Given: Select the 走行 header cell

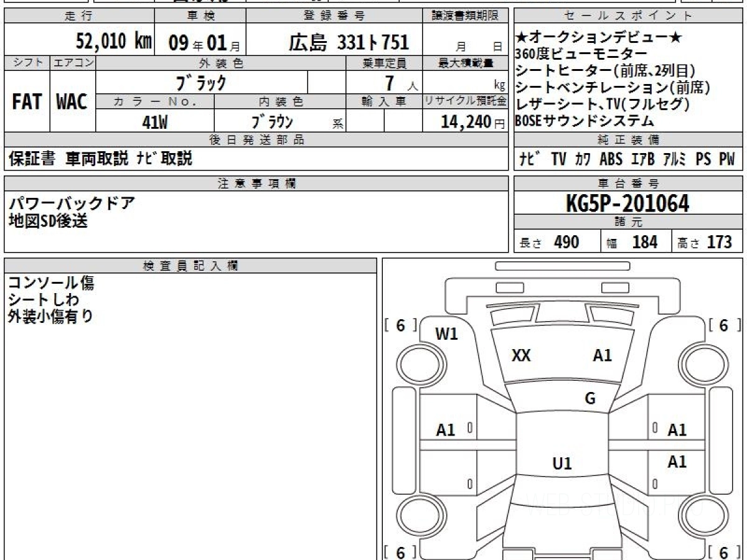Looking at the screenshot, I should click(79, 16).
